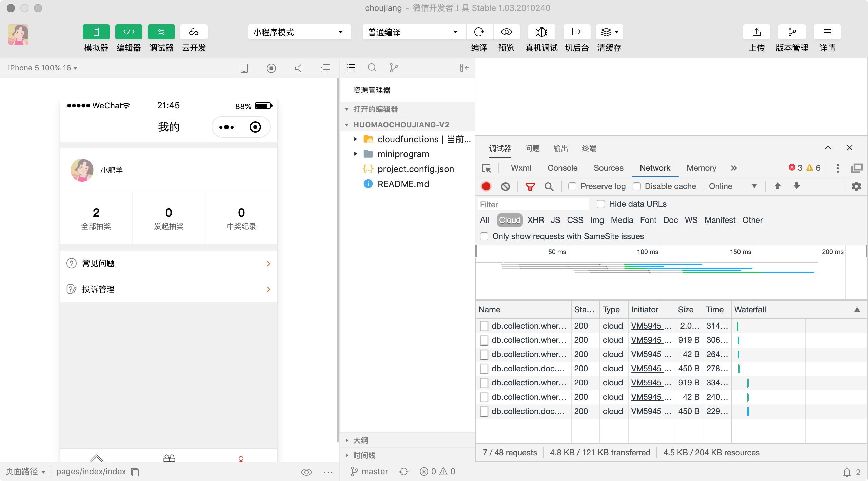Switch to the 问题 problems tab
This screenshot has height=481, width=868.
coord(532,148)
